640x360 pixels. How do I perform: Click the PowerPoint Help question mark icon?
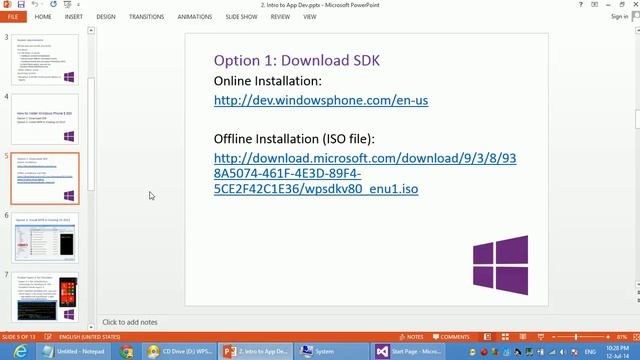(x=580, y=4)
